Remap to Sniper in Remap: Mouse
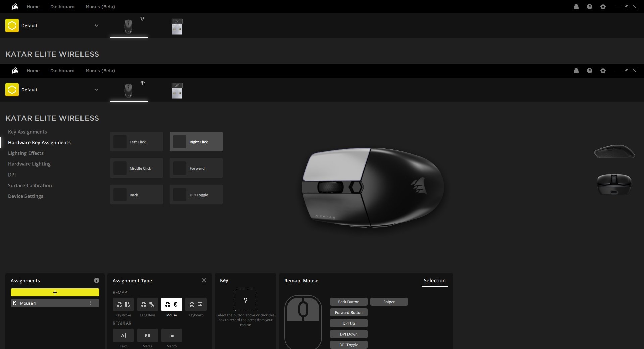The width and height of the screenshot is (644, 349). (x=389, y=302)
